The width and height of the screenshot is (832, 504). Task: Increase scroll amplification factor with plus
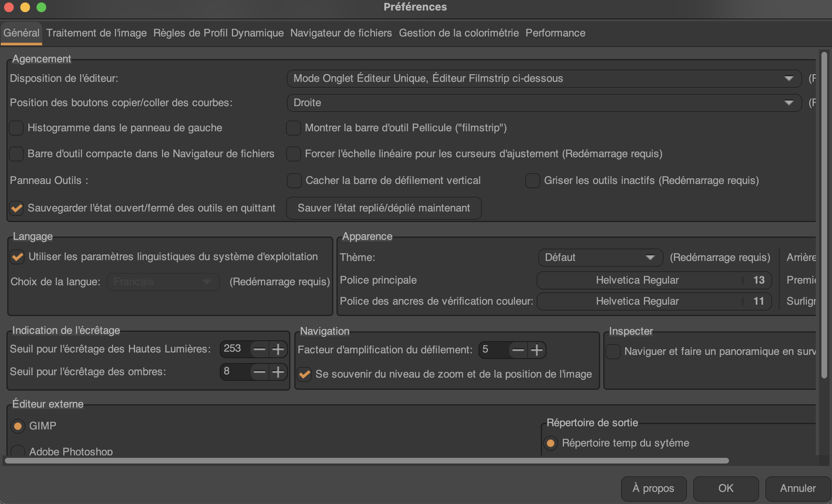coord(537,350)
